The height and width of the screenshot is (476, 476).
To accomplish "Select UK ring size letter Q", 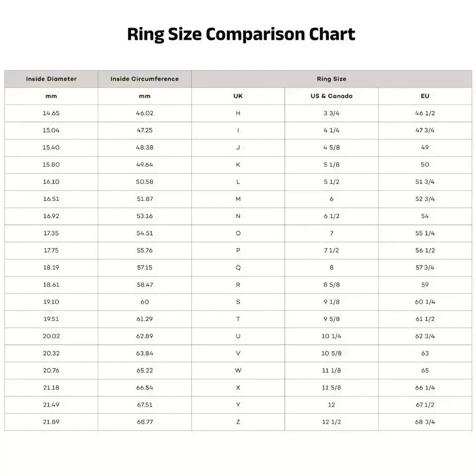I will (x=238, y=268).
